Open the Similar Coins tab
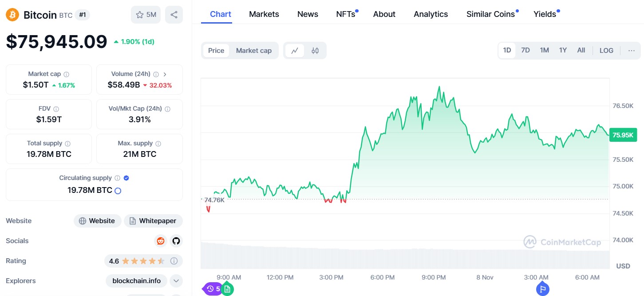644x296 pixels. pyautogui.click(x=492, y=14)
